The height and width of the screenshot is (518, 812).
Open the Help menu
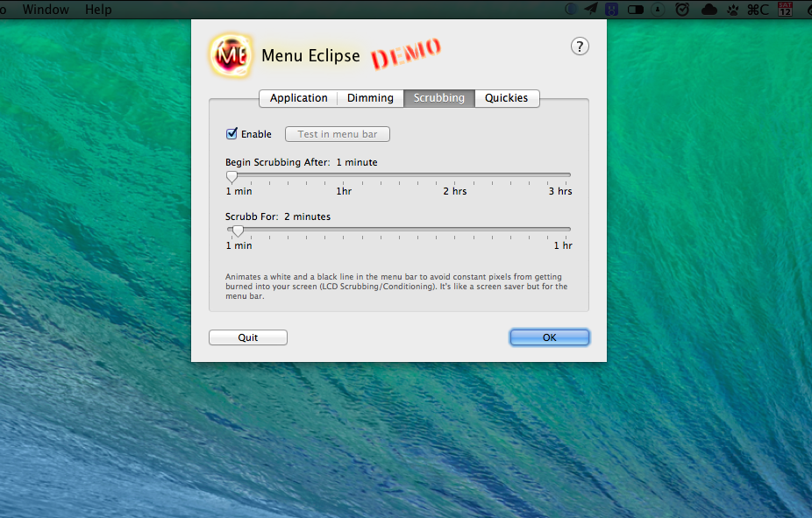98,10
